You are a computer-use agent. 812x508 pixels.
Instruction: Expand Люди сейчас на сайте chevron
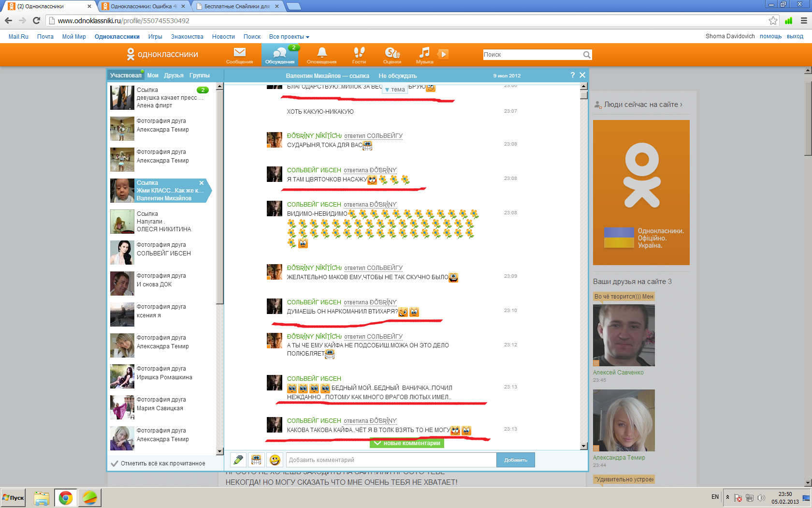pyautogui.click(x=681, y=105)
